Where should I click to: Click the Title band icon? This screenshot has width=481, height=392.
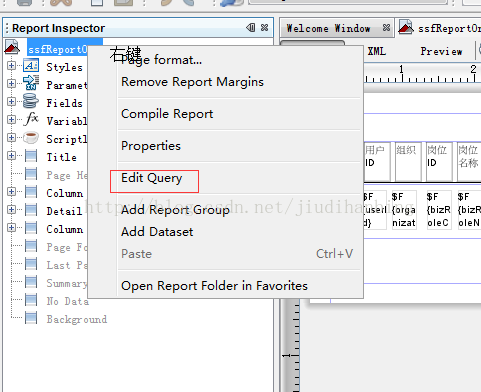pos(31,155)
